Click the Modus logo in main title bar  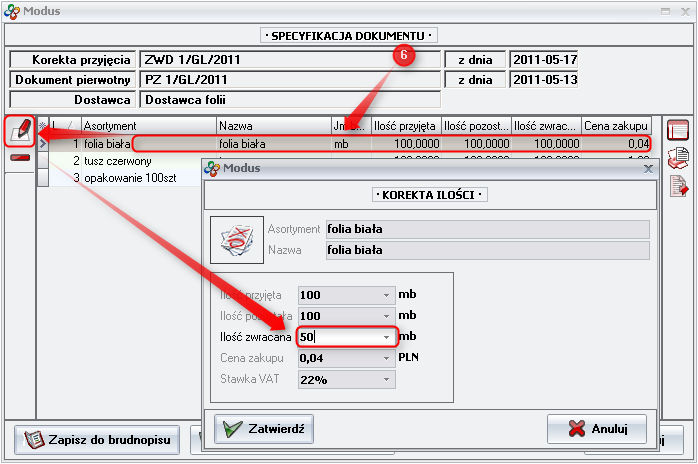click(x=12, y=11)
